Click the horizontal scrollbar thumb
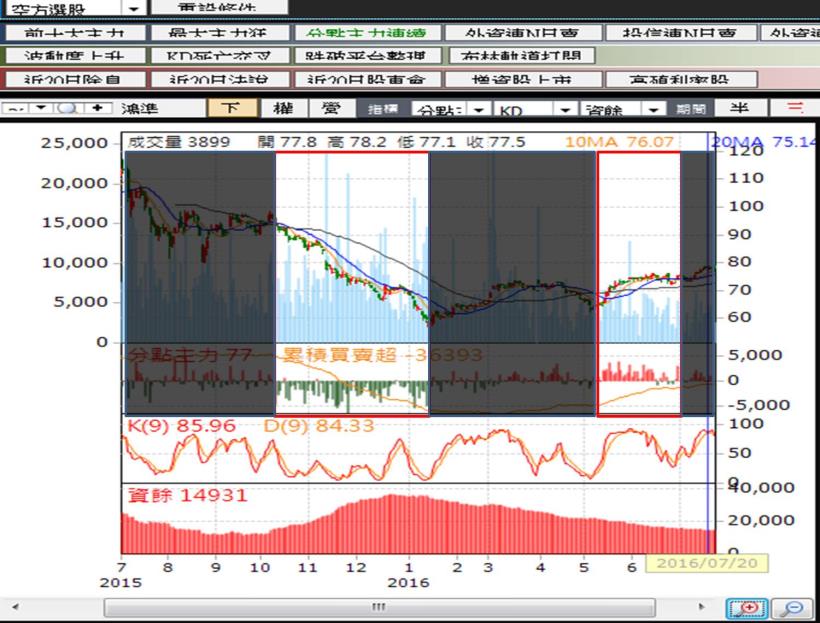This screenshot has width=820, height=623. pyautogui.click(x=377, y=607)
